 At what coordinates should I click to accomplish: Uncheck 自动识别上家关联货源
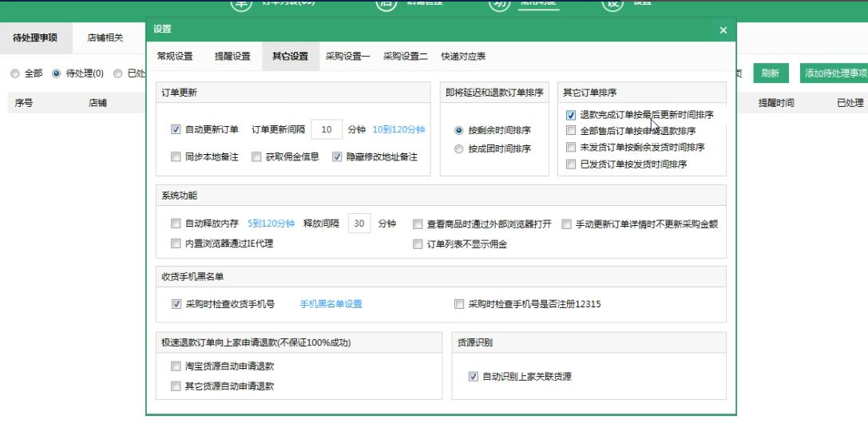(x=474, y=377)
